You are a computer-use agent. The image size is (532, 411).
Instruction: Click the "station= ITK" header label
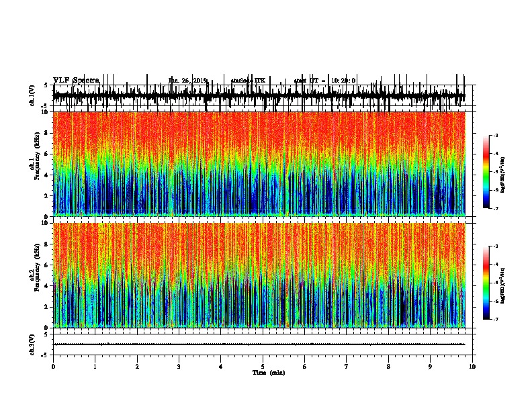pos(248,81)
